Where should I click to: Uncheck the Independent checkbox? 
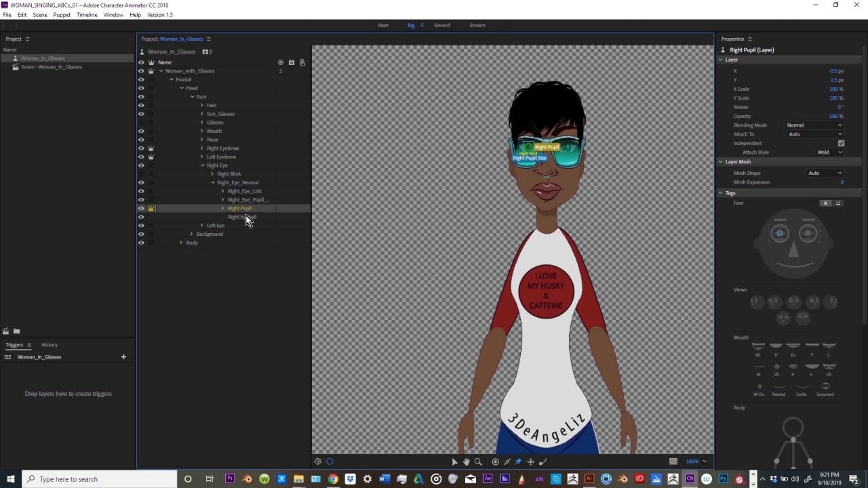click(x=841, y=143)
